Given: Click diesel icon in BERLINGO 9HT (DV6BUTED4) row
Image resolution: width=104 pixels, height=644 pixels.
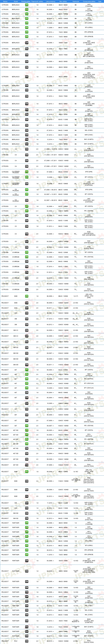Looking at the screenshot, I should (27, 55).
